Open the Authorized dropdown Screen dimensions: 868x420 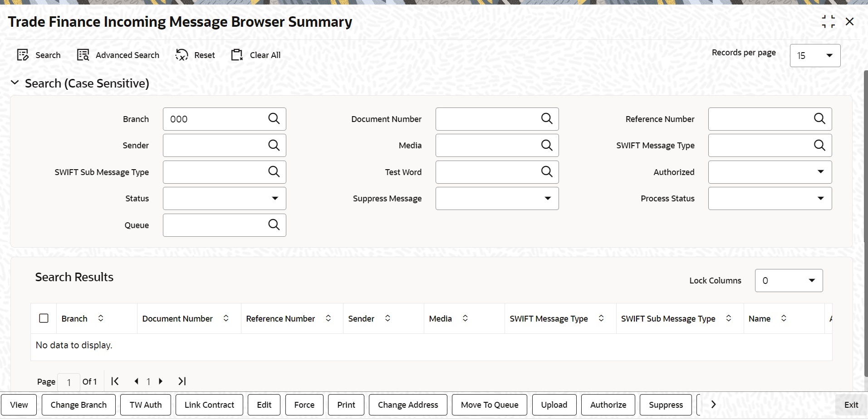pyautogui.click(x=770, y=172)
